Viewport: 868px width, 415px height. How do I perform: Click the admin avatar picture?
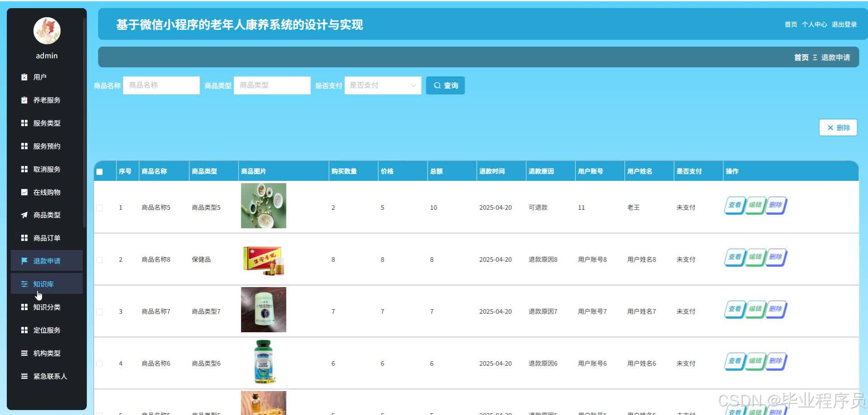coord(47,31)
